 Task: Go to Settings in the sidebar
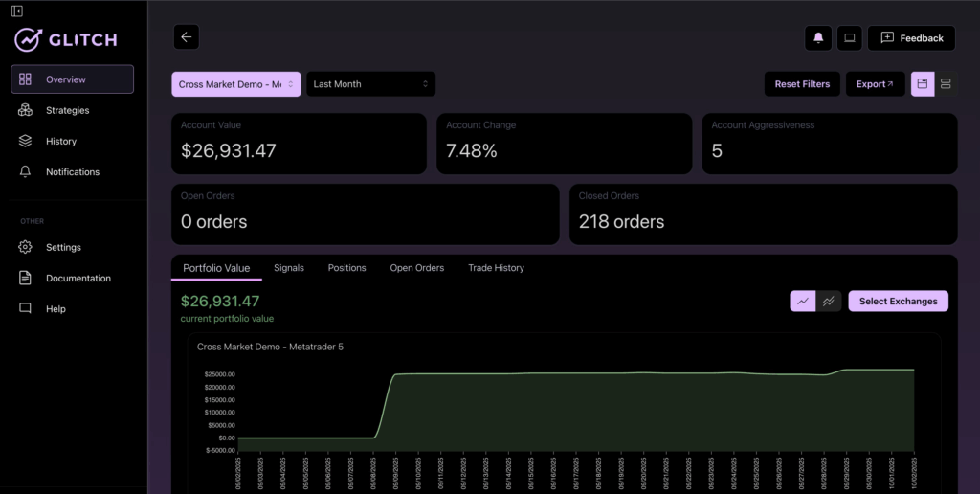click(x=63, y=247)
